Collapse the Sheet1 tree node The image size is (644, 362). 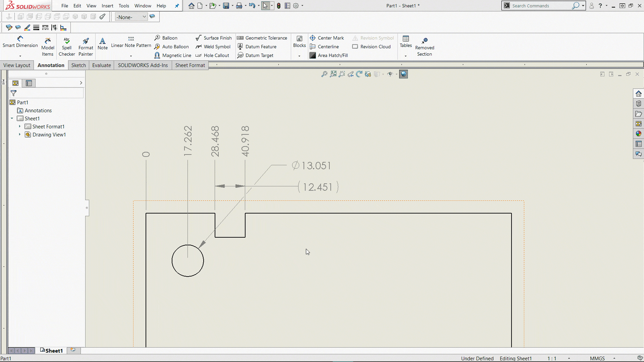[x=12, y=118]
